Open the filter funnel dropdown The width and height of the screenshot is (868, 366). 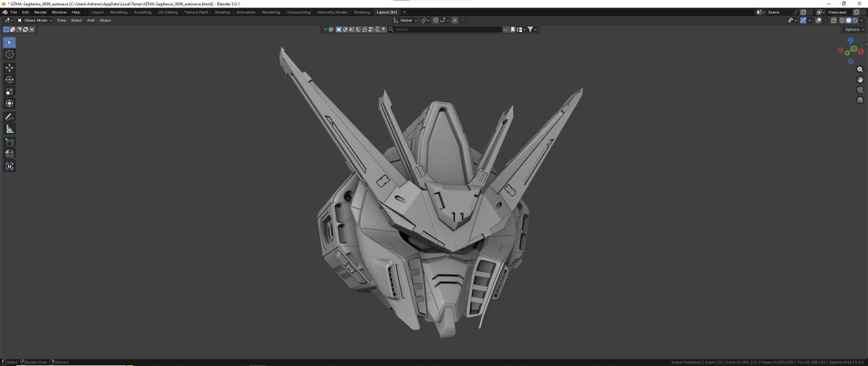532,30
